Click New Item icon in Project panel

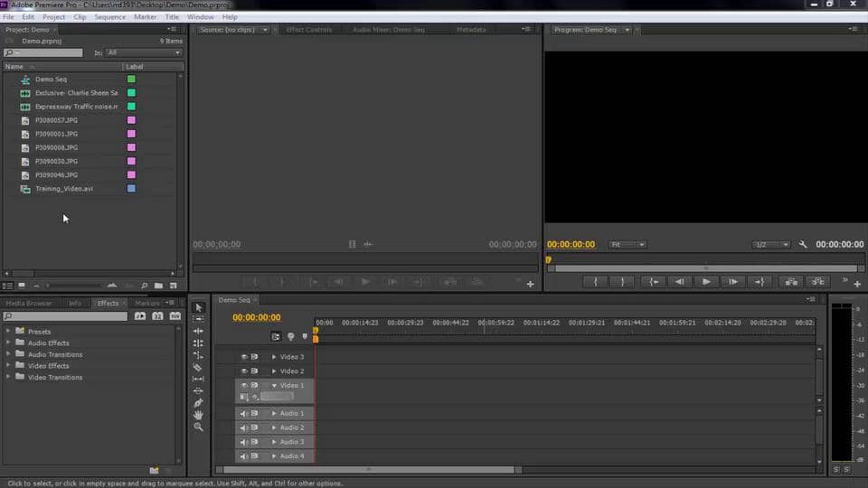pyautogui.click(x=174, y=286)
